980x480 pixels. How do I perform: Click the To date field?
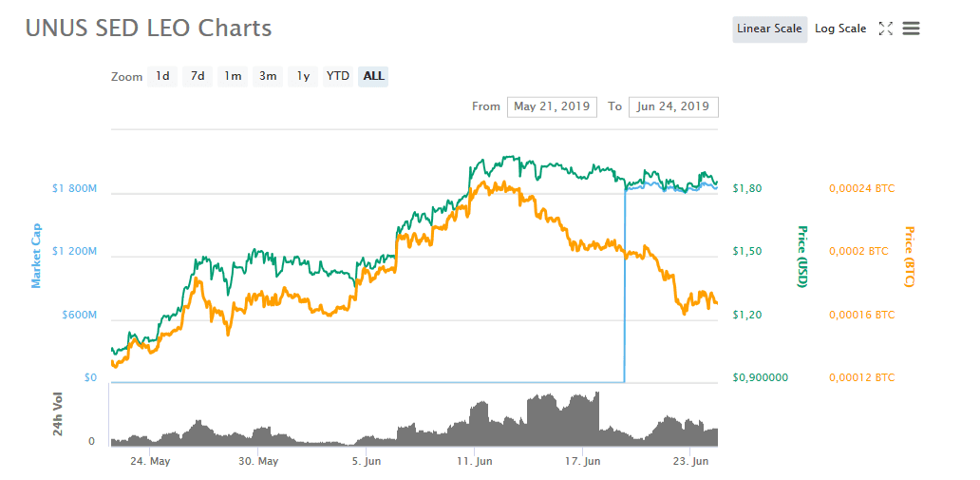(x=673, y=106)
